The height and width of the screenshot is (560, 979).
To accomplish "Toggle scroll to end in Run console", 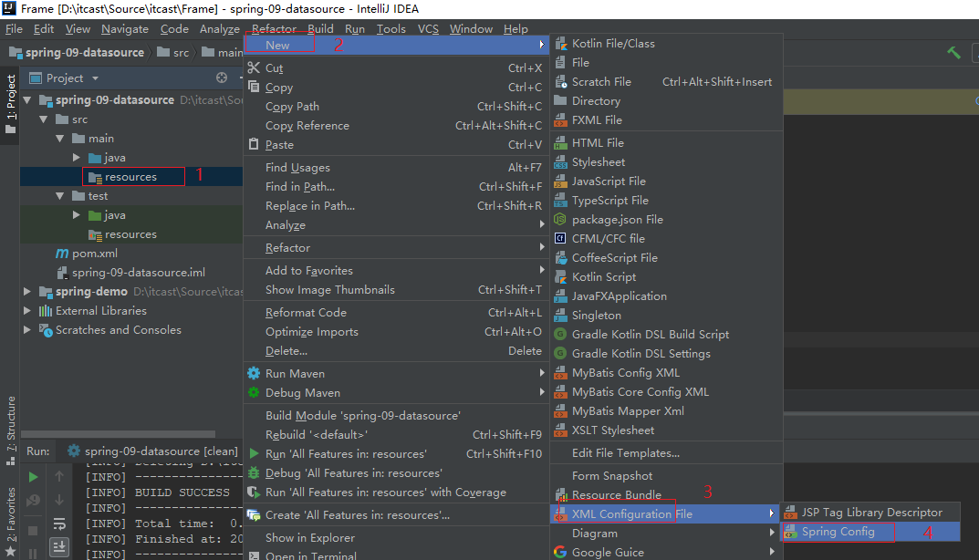I will [x=59, y=547].
